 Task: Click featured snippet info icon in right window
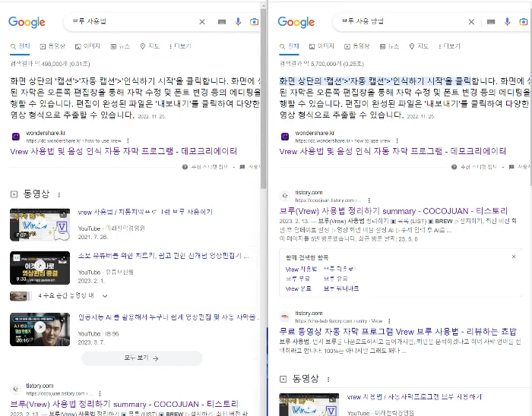(x=454, y=167)
